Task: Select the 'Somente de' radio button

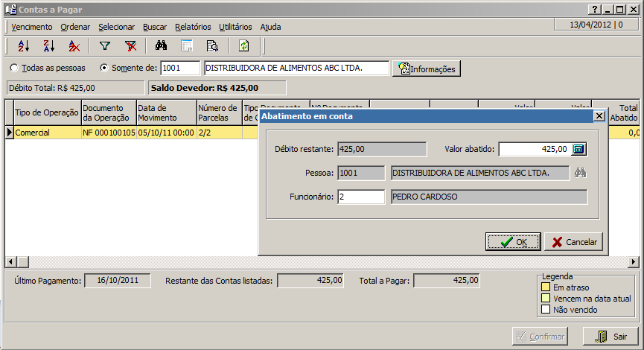Action: (104, 69)
